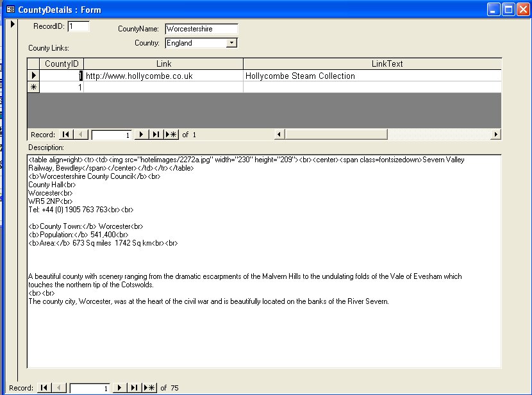Select the Hollycombe row selector in subform
The image size is (532, 395).
coord(33,75)
